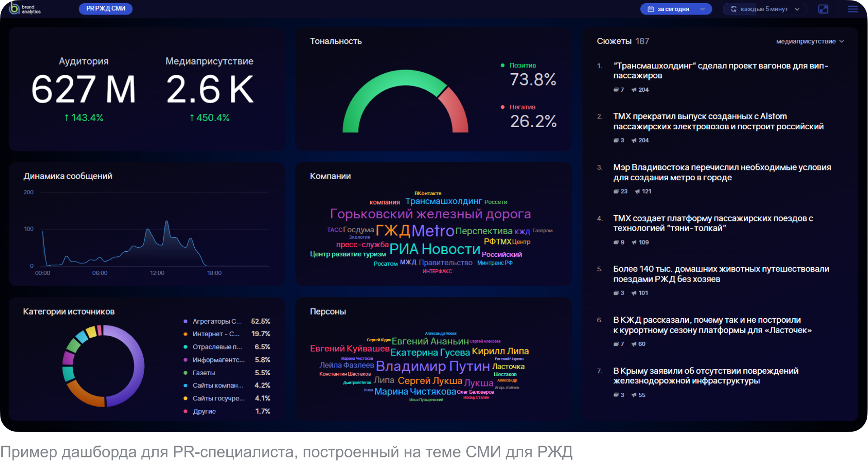This screenshot has width=868, height=461.
Task: Open story about Трансмашхолдинг вип-пассажиров wagons
Action: coord(721,71)
